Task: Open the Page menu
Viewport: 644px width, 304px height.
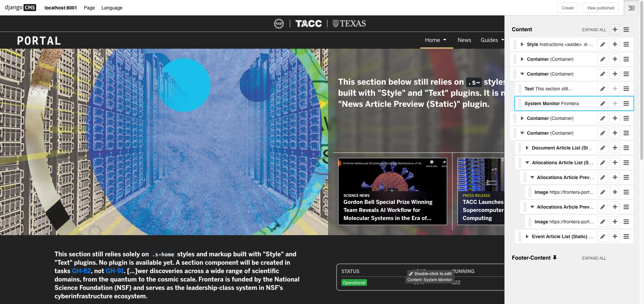Action: tap(89, 8)
